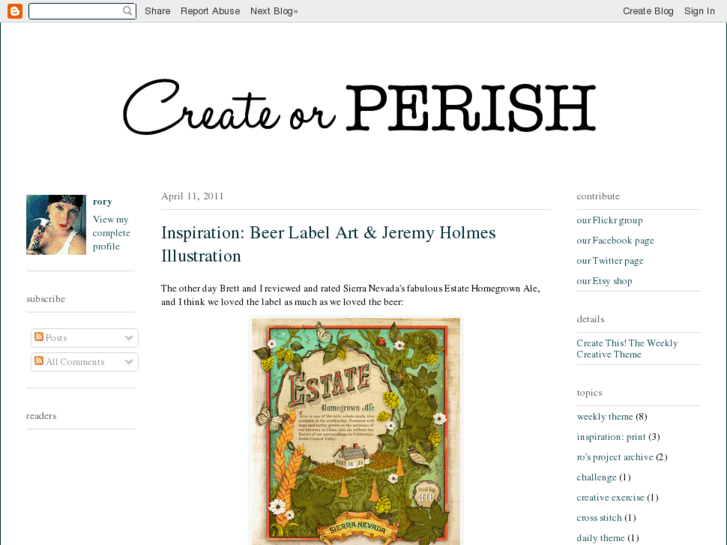Open the Share option in the navbar

tap(157, 11)
